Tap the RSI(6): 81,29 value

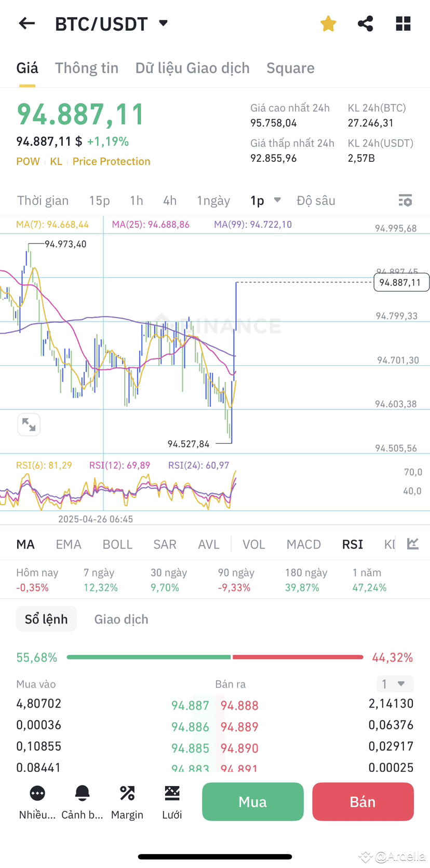click(x=44, y=465)
